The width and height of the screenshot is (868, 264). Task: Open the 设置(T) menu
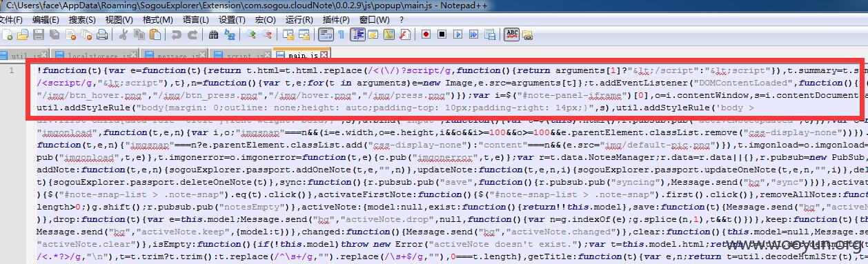pyautogui.click(x=233, y=19)
